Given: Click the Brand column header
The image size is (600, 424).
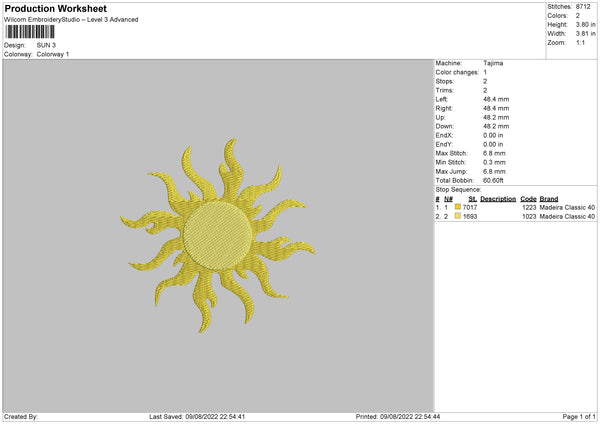Looking at the screenshot, I should (x=549, y=198).
